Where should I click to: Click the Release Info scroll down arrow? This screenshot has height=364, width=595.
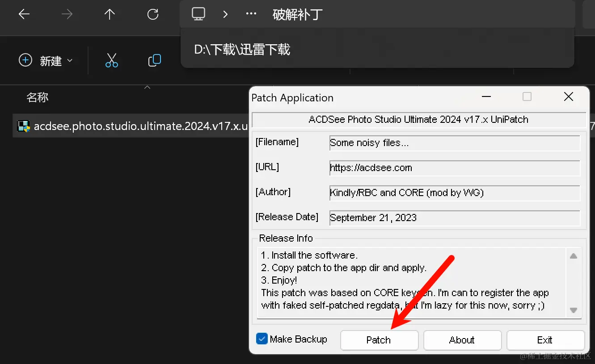574,310
